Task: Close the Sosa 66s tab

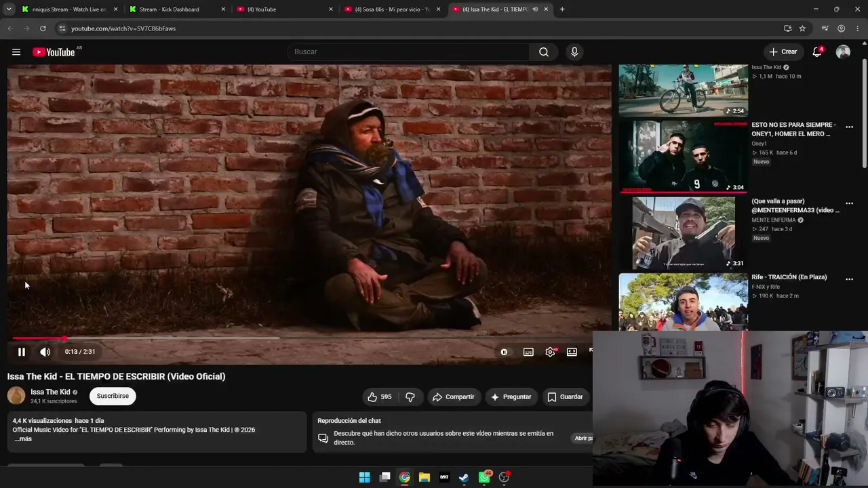Action: tap(439, 9)
